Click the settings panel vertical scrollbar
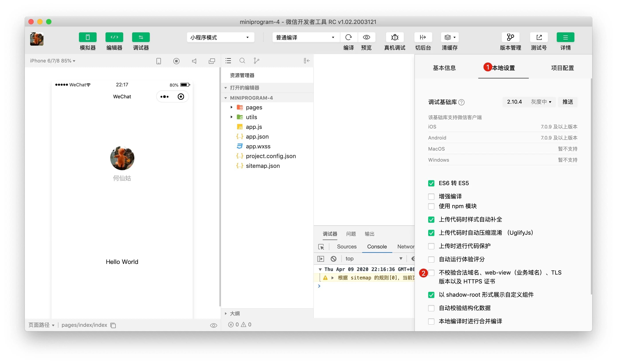This screenshot has height=364, width=617. pyautogui.click(x=591, y=186)
